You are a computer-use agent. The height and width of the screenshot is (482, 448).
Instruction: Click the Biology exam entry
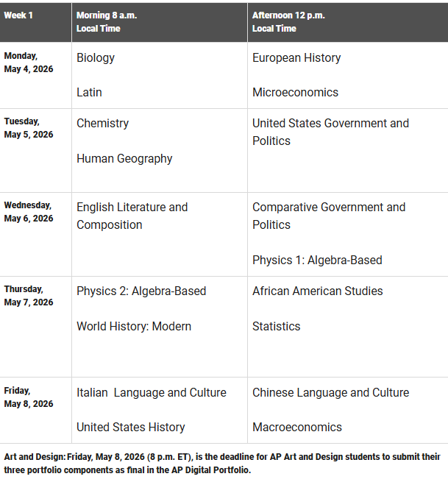[x=96, y=57]
